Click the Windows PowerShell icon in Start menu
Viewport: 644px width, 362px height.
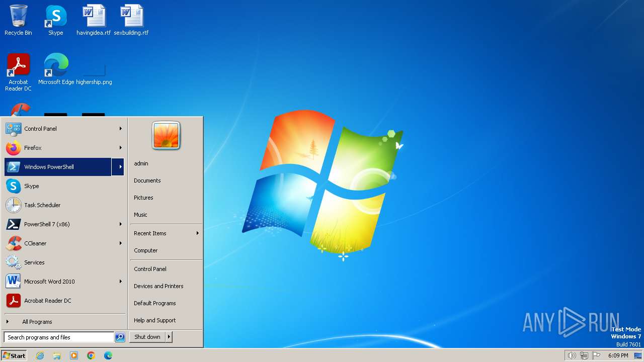tap(13, 167)
